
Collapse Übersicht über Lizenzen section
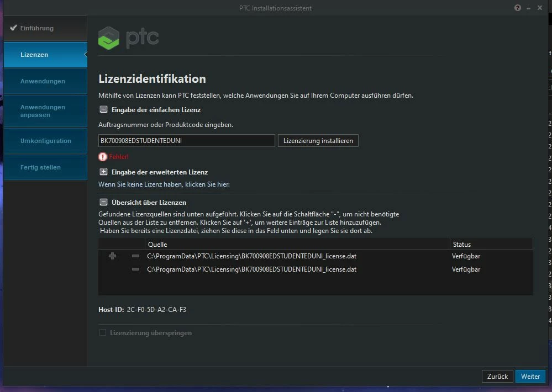(x=103, y=202)
